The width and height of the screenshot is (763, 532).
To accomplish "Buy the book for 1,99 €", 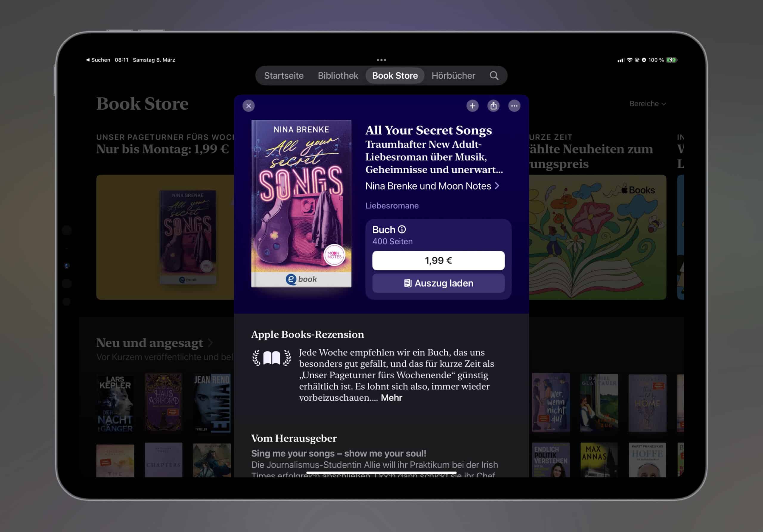I will (x=438, y=260).
